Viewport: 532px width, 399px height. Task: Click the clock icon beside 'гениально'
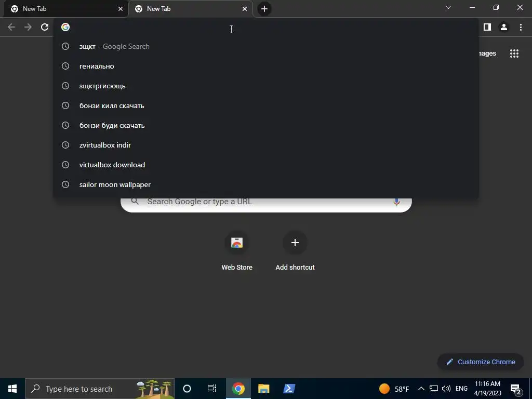pyautogui.click(x=65, y=66)
